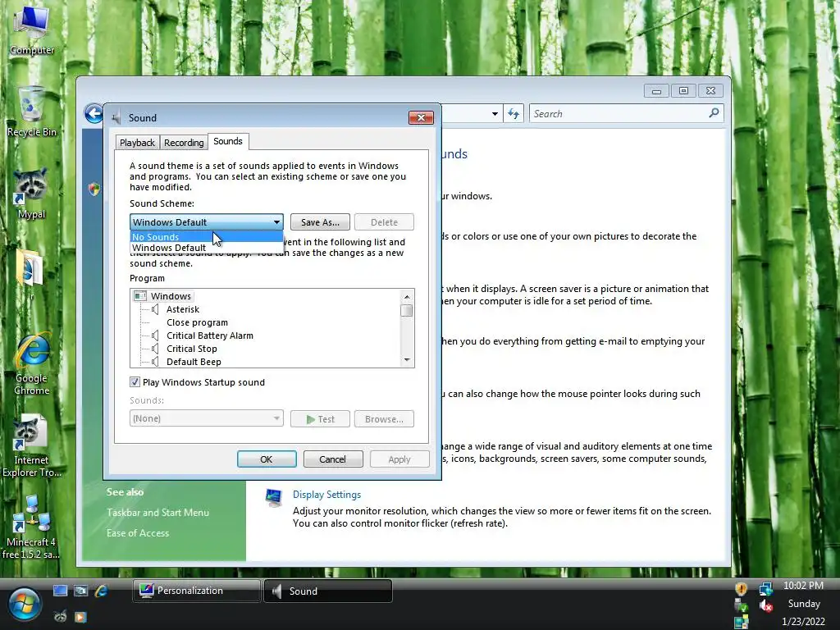The image size is (840, 630).
Task: Click the Apply button
Action: point(399,459)
